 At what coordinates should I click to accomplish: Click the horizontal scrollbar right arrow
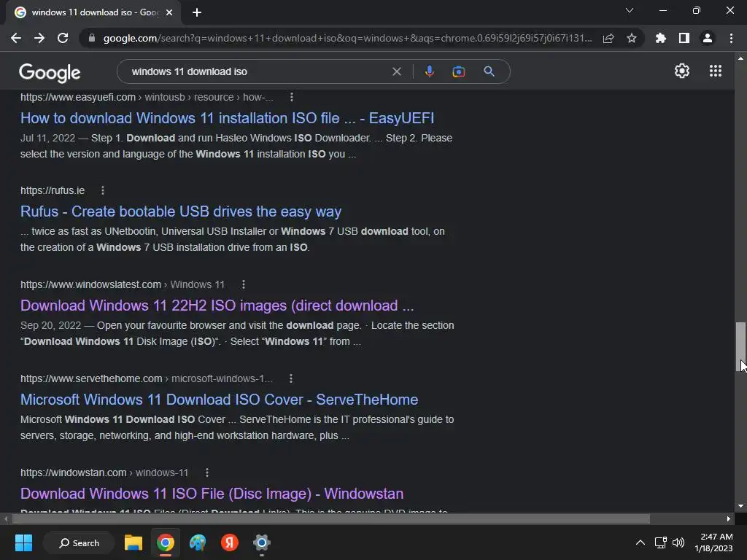tap(729, 518)
